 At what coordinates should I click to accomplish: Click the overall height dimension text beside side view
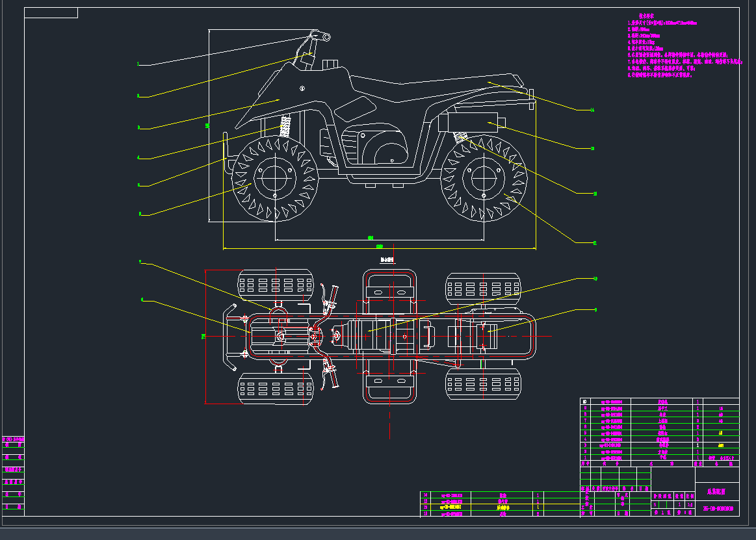point(207,126)
